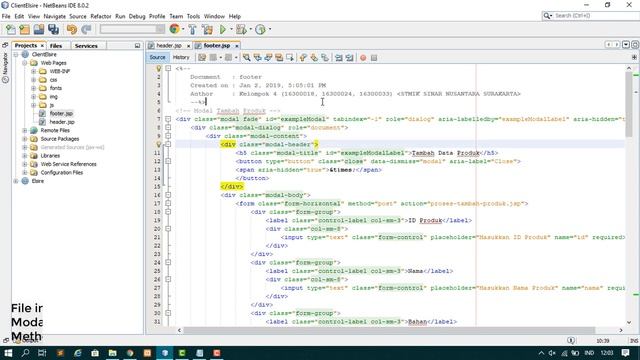Close the footer.jsp editor tab

tap(237, 46)
